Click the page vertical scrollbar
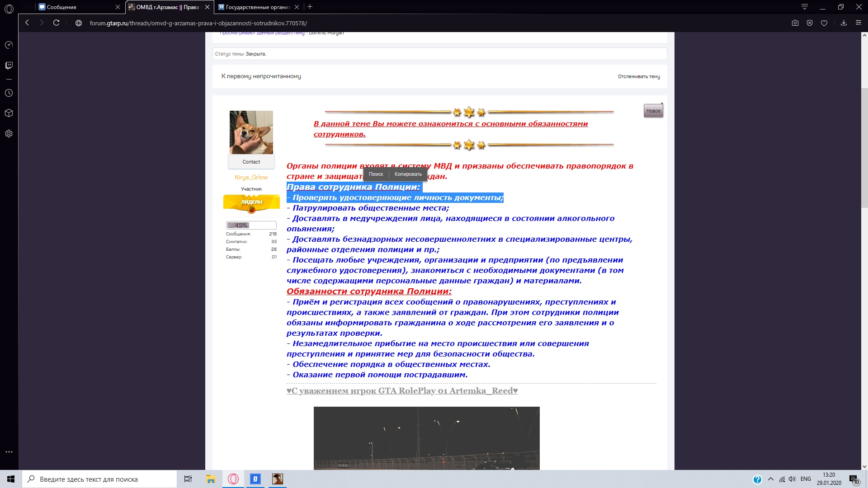This screenshot has width=868, height=488. coord(864,149)
